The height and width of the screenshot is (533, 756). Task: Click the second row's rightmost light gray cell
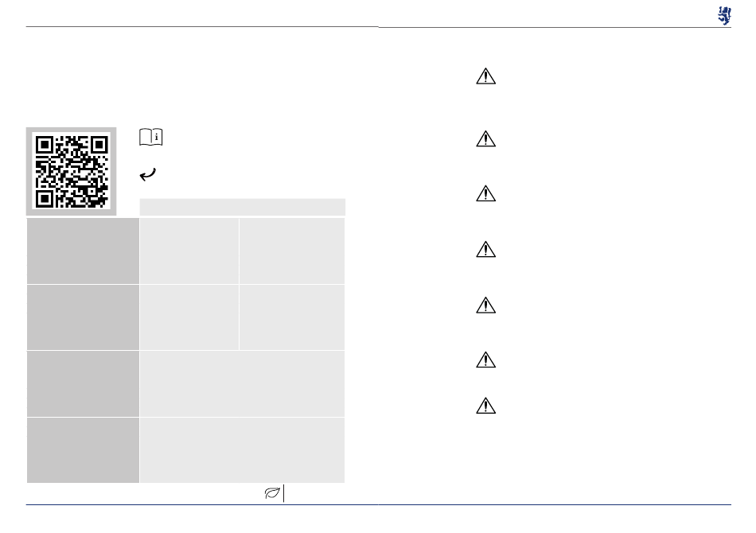292,317
